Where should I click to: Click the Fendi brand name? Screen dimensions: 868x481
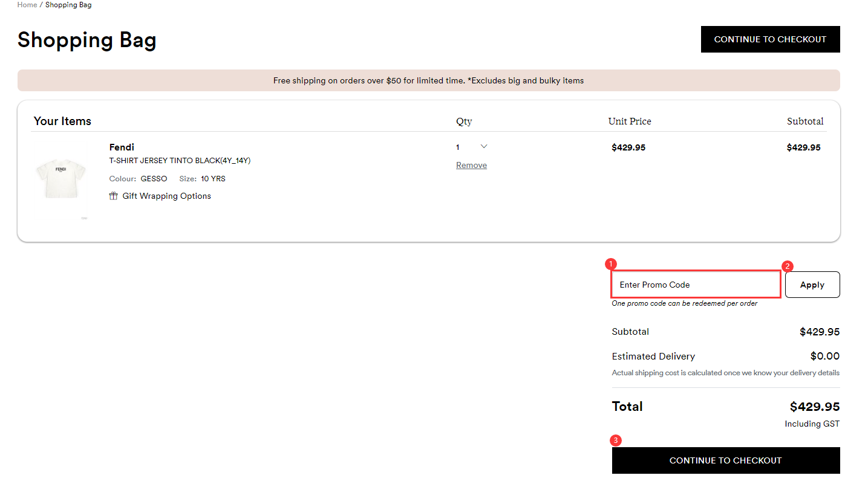click(x=122, y=147)
